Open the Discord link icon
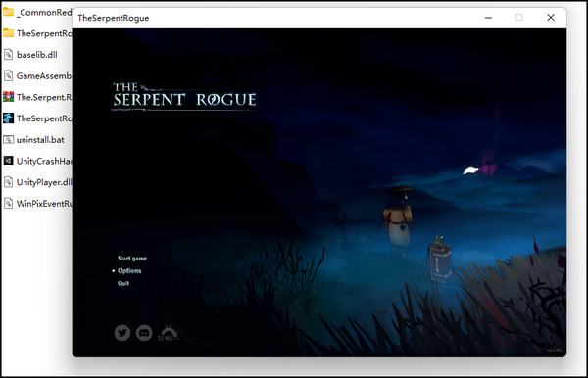 (144, 332)
